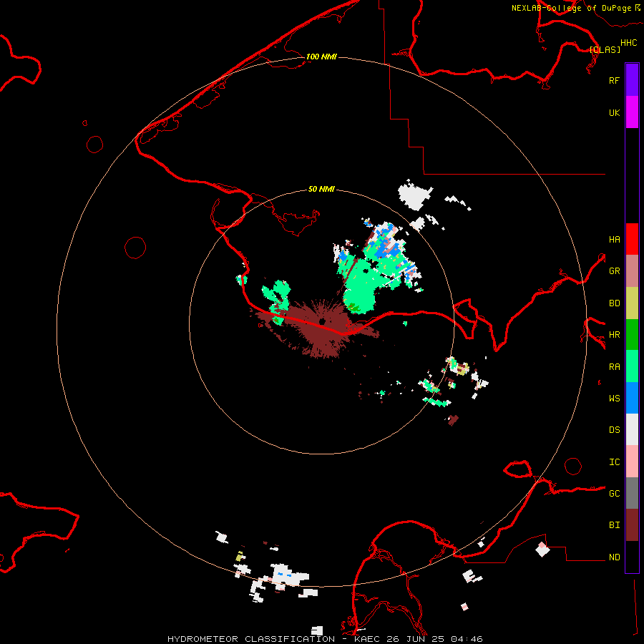Click the BI legend label
This screenshot has width=644, height=644.
click(614, 525)
